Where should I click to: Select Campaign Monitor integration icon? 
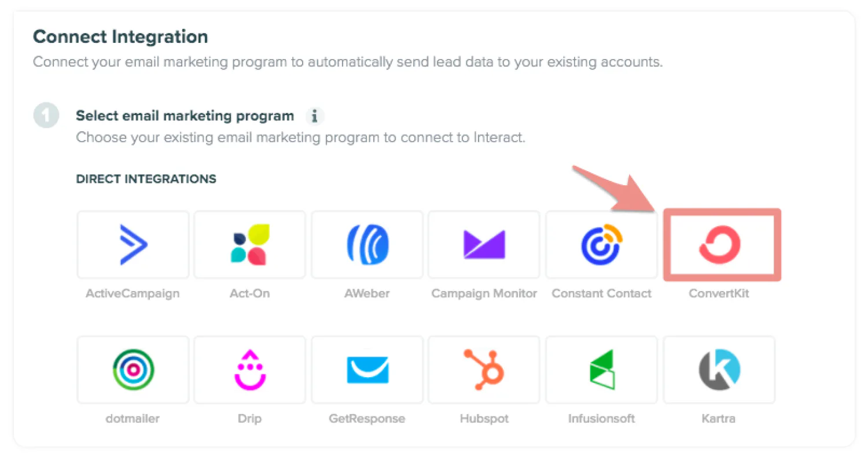coord(484,245)
